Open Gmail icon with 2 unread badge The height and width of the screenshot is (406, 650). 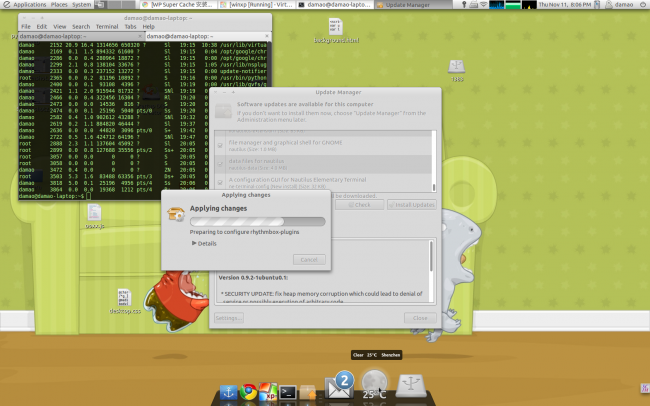(x=340, y=386)
